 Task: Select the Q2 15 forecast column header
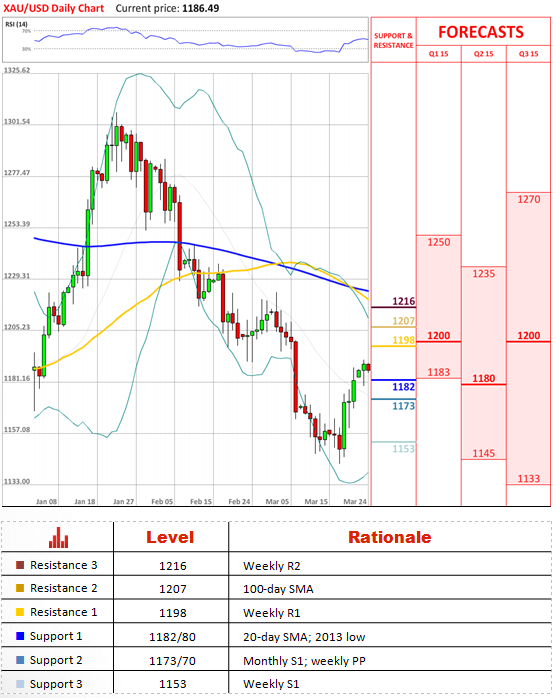point(483,54)
